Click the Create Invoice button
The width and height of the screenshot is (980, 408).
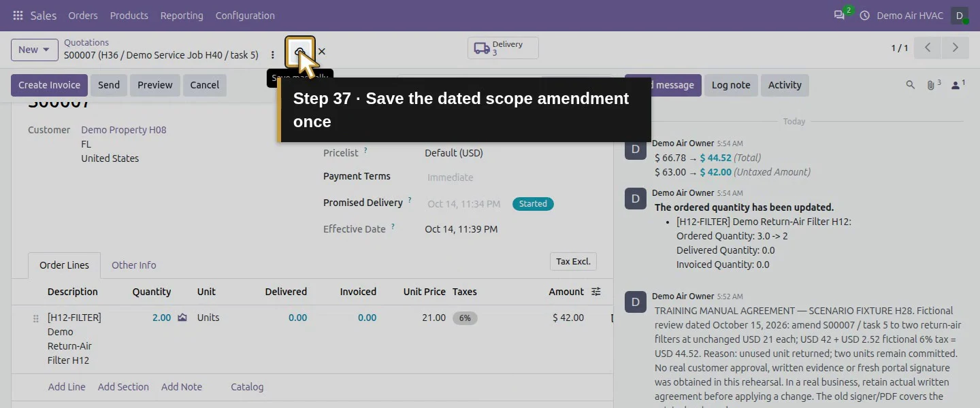point(49,85)
